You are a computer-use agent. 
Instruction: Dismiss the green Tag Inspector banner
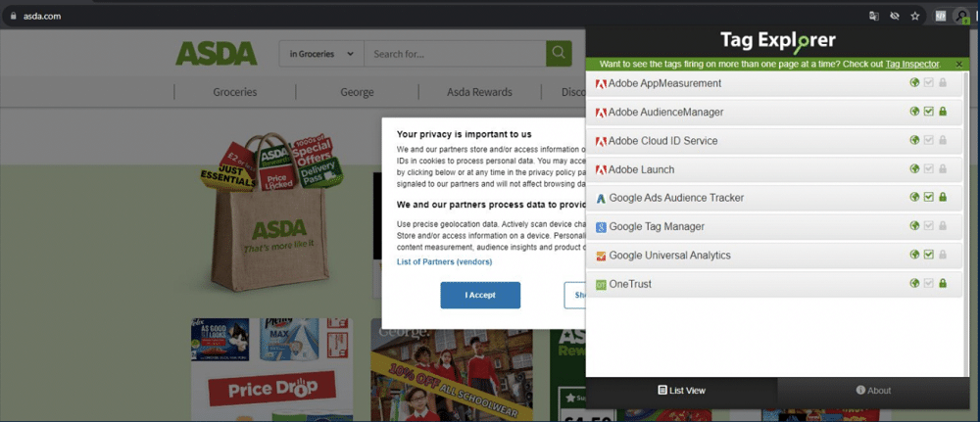[959, 64]
